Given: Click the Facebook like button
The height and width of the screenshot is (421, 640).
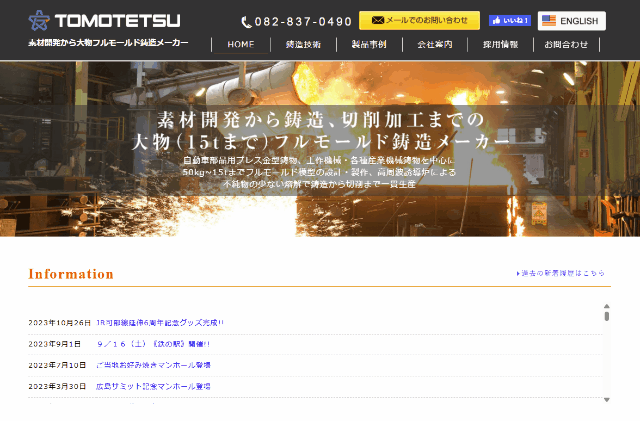Looking at the screenshot, I should click(x=510, y=20).
